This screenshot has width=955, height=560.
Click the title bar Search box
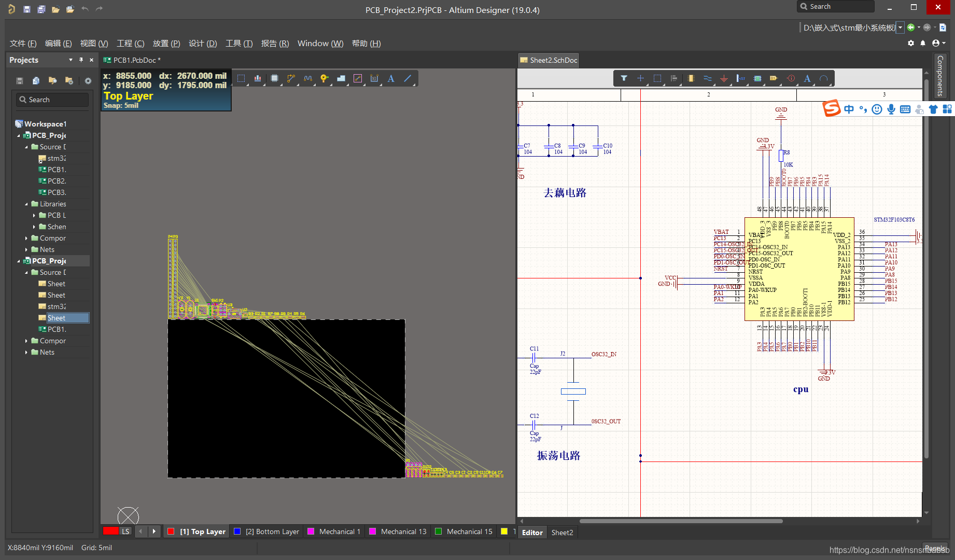pyautogui.click(x=835, y=6)
